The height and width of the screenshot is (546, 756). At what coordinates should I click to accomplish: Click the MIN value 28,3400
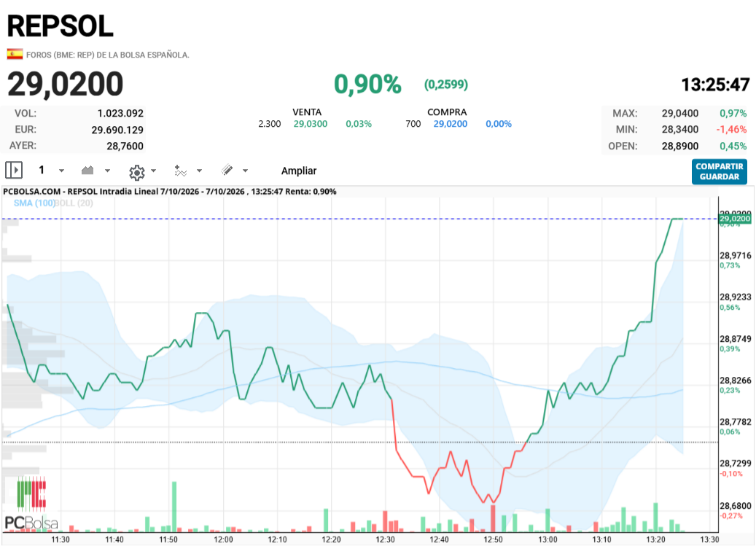click(x=680, y=129)
